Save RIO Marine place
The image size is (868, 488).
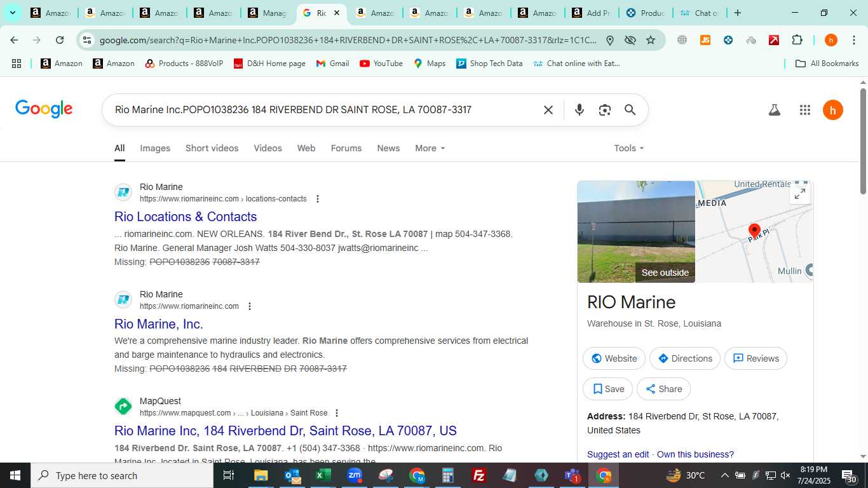(x=607, y=389)
